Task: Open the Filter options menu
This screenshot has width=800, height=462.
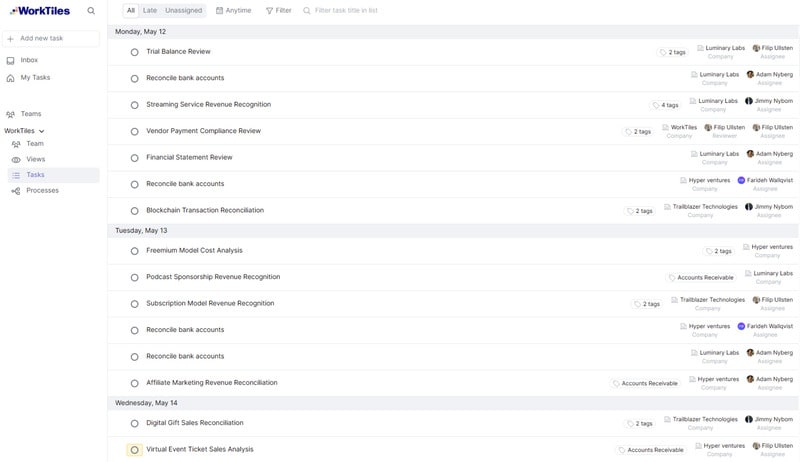Action: pos(278,10)
